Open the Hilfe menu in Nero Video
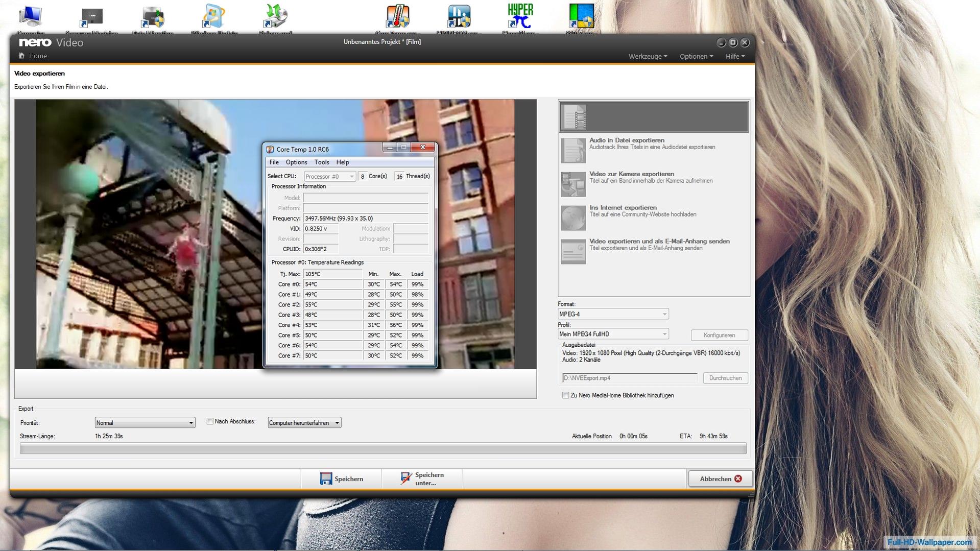The width and height of the screenshot is (980, 551). 735,56
